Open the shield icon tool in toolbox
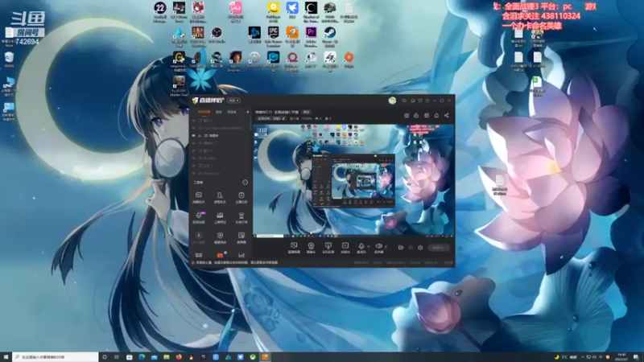644x362 pixels. (220, 237)
